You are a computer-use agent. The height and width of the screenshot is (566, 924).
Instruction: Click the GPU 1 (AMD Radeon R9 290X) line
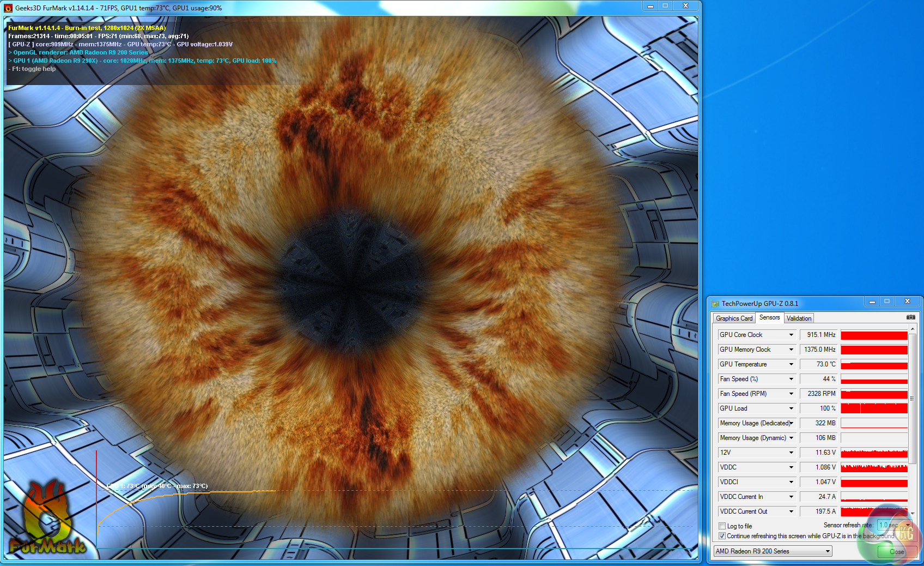pos(143,61)
